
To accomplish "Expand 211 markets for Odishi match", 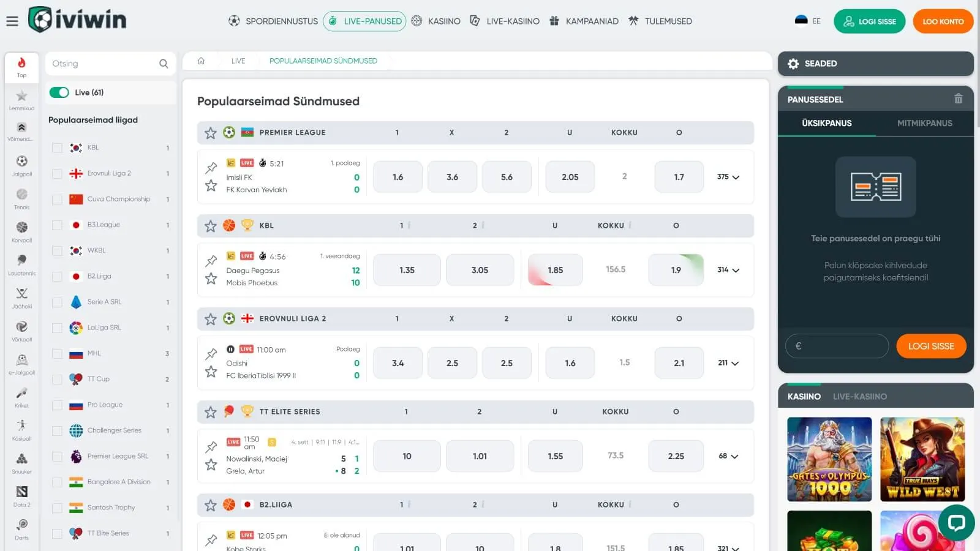I will pos(728,363).
